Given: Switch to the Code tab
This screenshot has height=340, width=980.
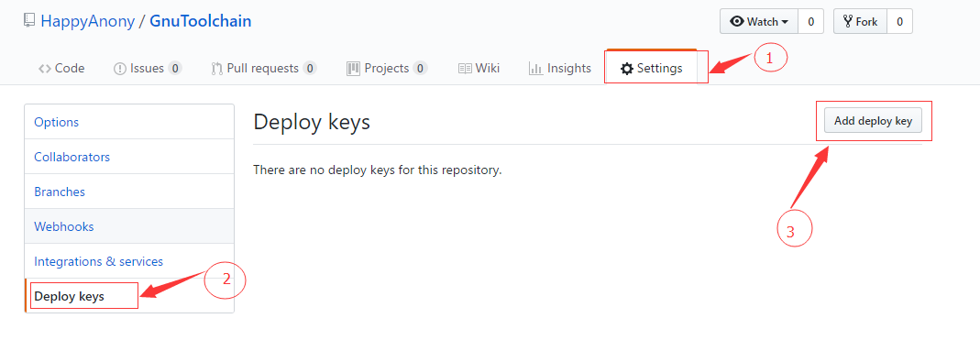Looking at the screenshot, I should [x=61, y=68].
